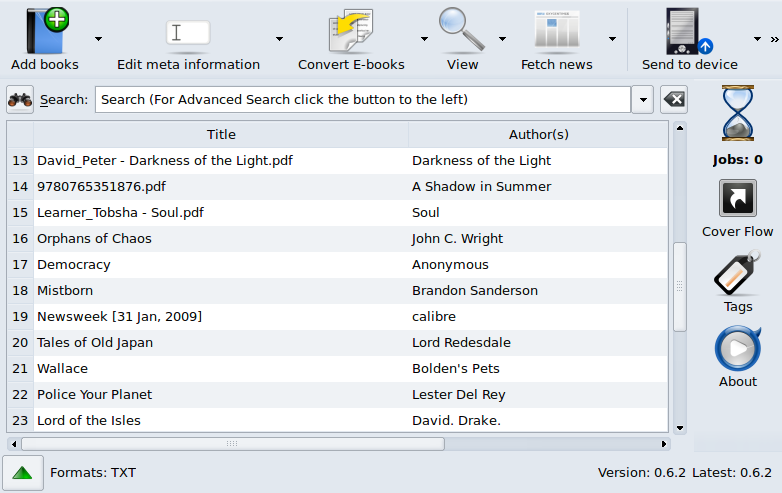This screenshot has width=782, height=493.
Task: Click the horizontal scrollbar of book list
Action: coord(232,443)
